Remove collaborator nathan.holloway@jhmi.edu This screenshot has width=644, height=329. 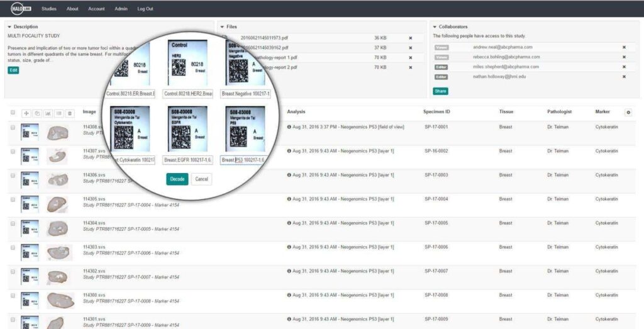pyautogui.click(x=624, y=77)
